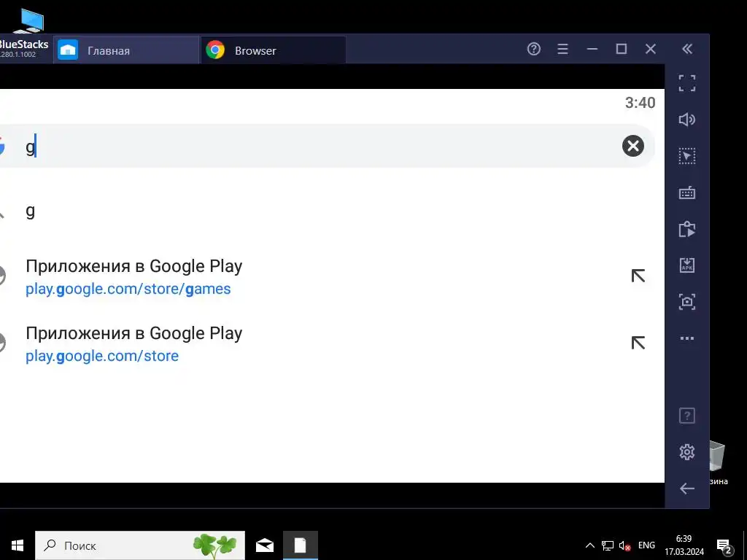
Task: Click the sidebar help box icon
Action: point(687,416)
